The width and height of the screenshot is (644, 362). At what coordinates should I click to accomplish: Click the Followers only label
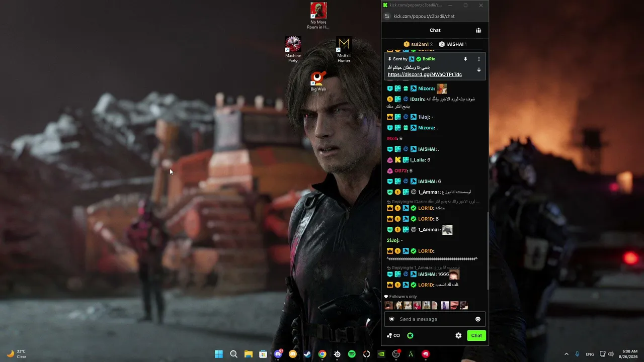pyautogui.click(x=403, y=297)
